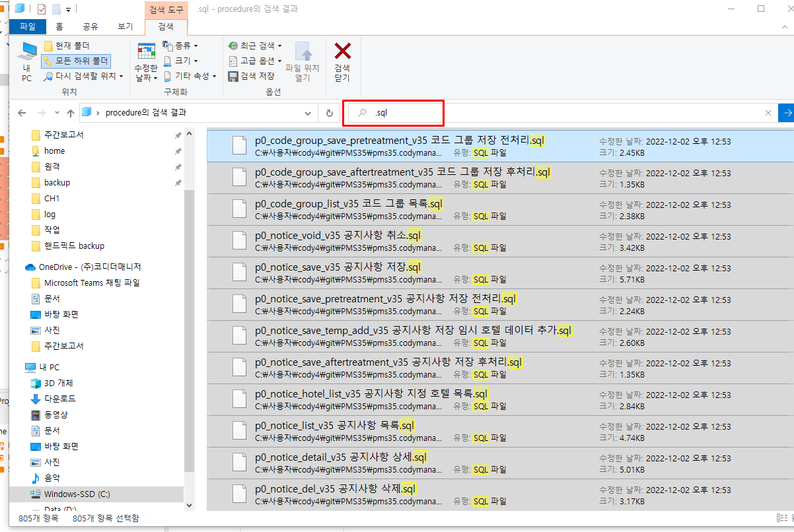Switch to the 홈 ribbon tab
The width and height of the screenshot is (794, 532).
click(59, 26)
